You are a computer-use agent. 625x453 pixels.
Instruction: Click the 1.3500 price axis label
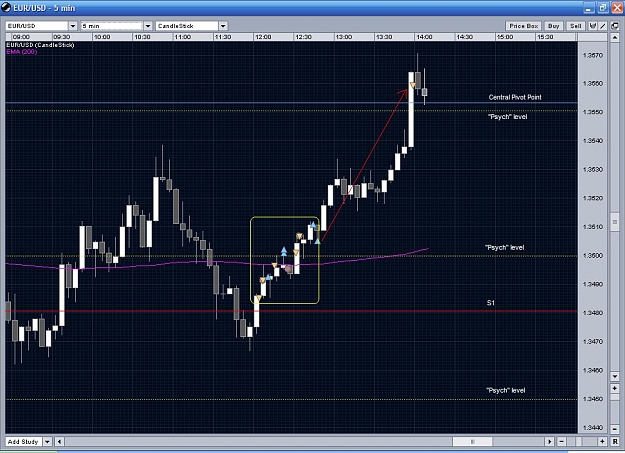(x=593, y=256)
